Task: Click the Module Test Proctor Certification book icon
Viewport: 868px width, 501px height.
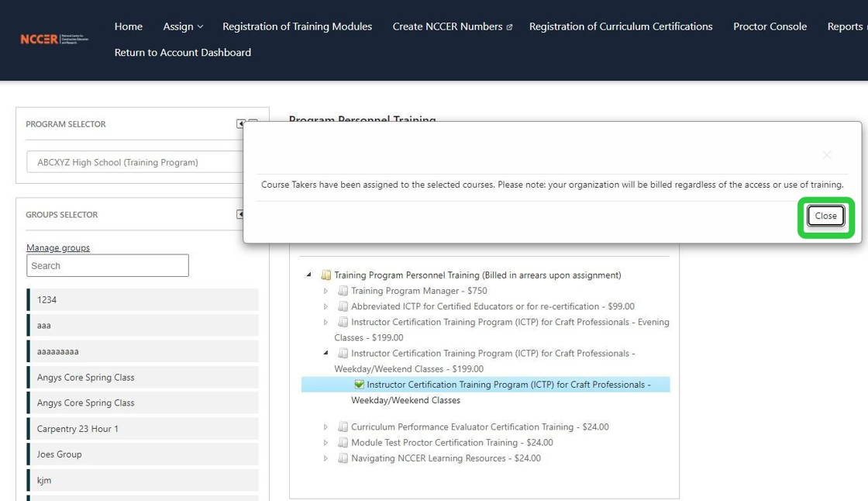Action: tap(343, 443)
